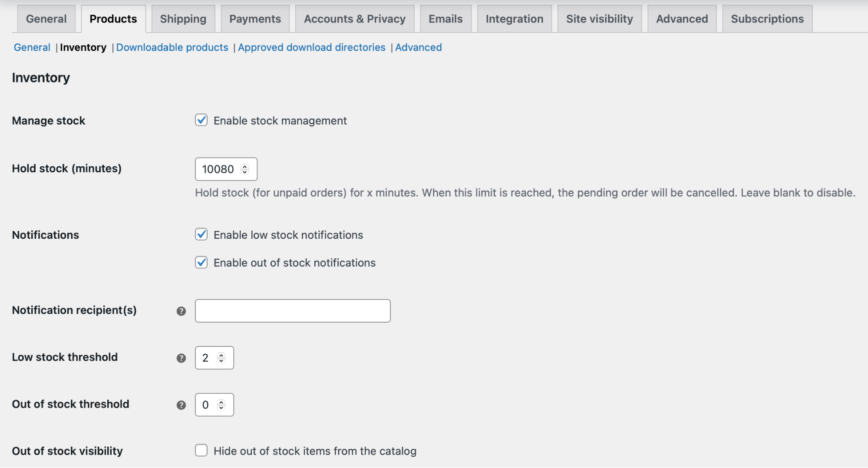Switch to the Integration tab

515,19
